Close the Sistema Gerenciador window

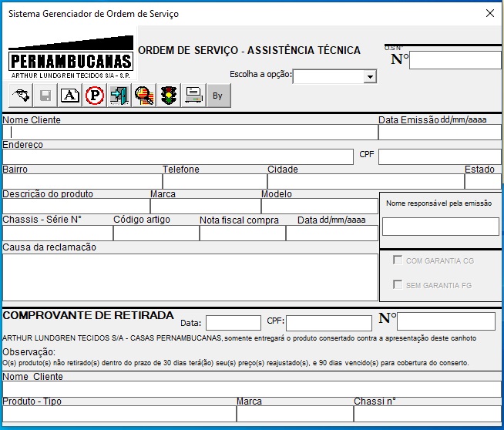tap(490, 13)
